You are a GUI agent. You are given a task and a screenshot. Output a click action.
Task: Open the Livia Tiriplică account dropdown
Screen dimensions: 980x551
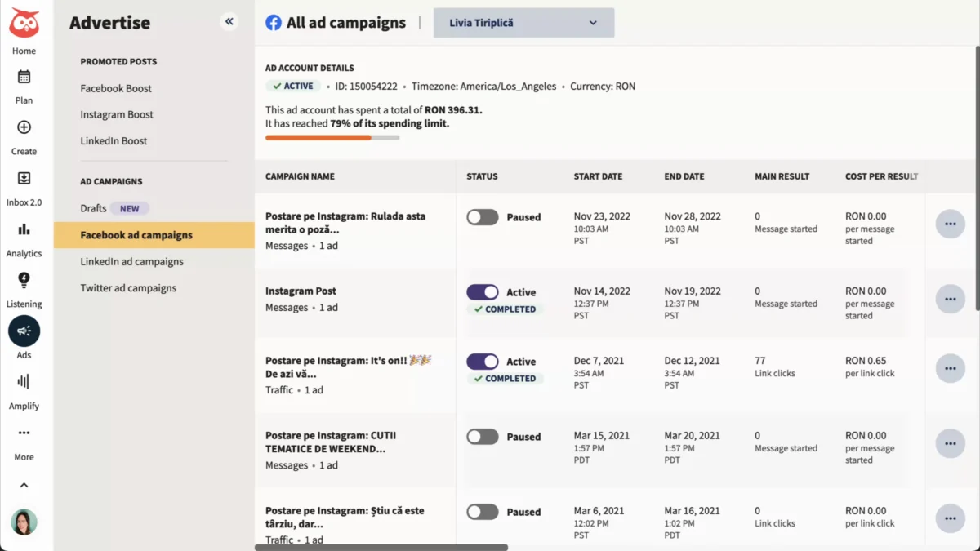[523, 23]
